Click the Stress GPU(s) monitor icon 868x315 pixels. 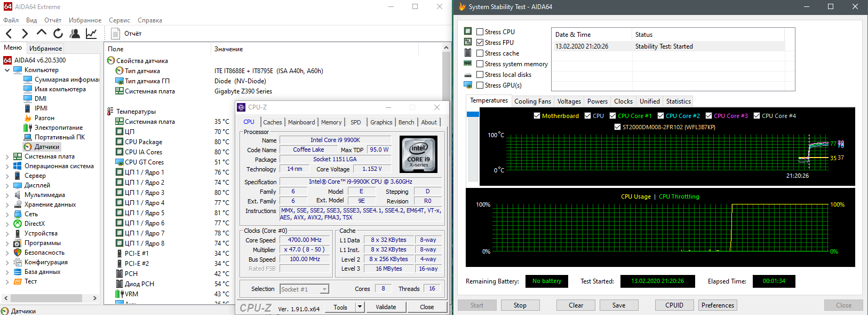point(468,85)
